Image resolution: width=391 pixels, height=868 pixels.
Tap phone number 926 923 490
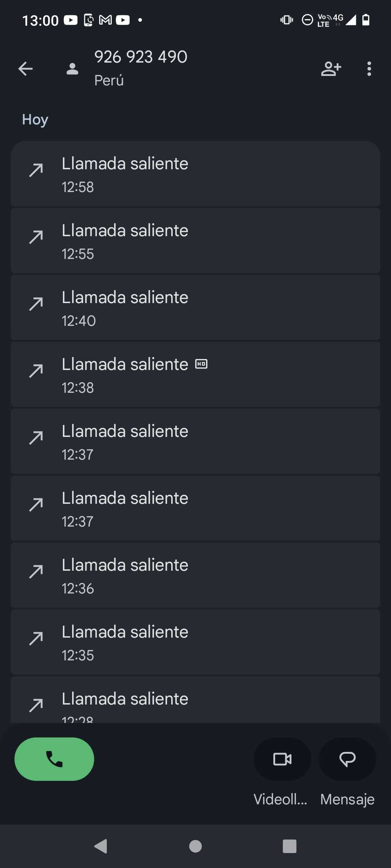tap(141, 57)
